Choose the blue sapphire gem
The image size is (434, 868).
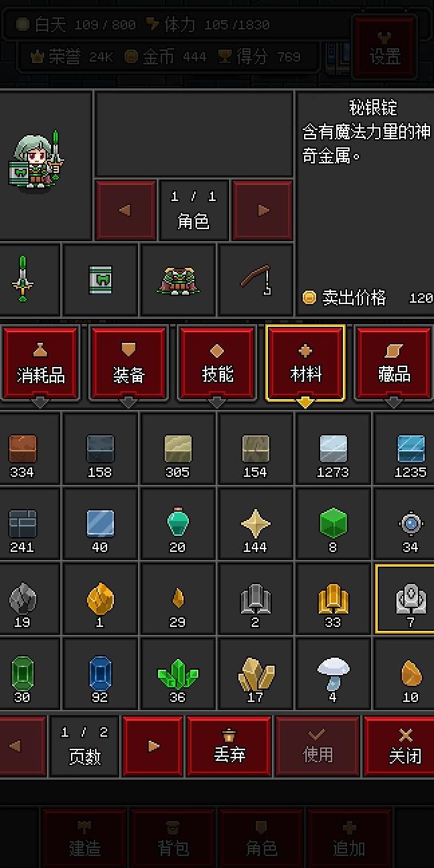(x=100, y=673)
